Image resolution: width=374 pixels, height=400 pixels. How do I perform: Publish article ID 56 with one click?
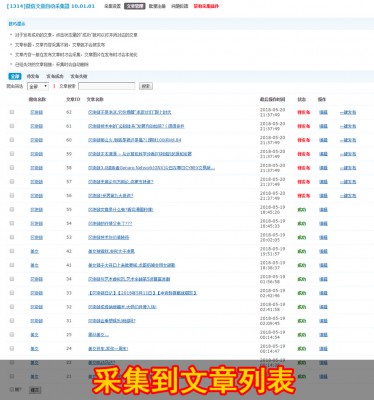pyautogui.click(x=348, y=196)
